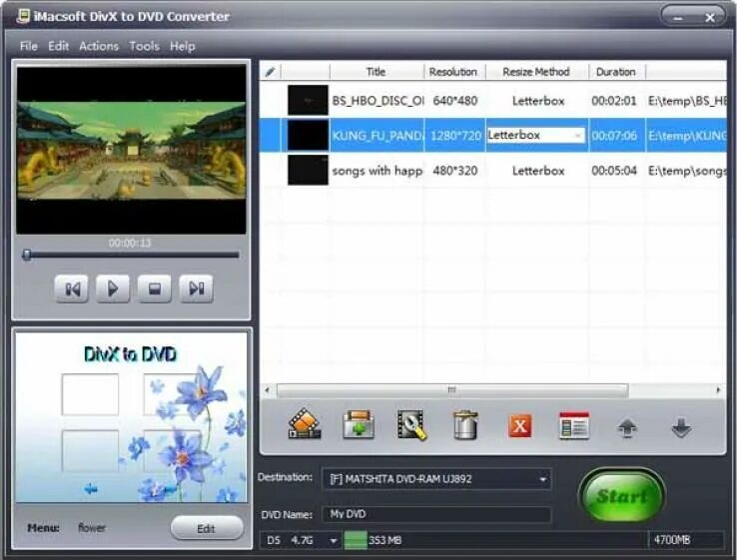Image resolution: width=737 pixels, height=560 pixels.
Task: Move the selected item down with arrow icon
Action: pos(681,428)
